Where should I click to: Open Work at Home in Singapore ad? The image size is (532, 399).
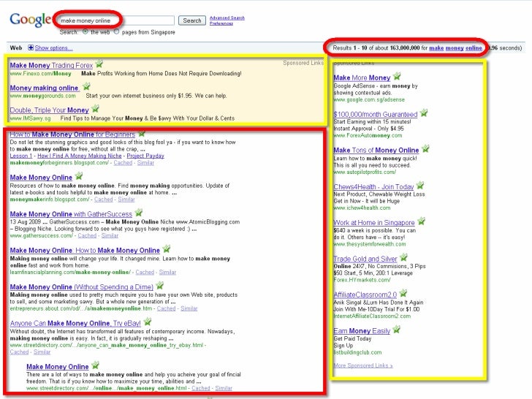pos(374,223)
